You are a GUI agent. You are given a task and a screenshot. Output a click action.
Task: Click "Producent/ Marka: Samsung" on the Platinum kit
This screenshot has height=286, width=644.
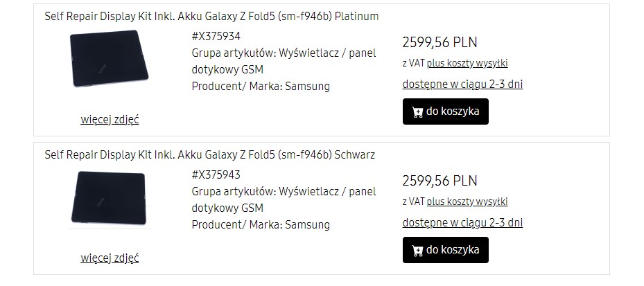[261, 87]
